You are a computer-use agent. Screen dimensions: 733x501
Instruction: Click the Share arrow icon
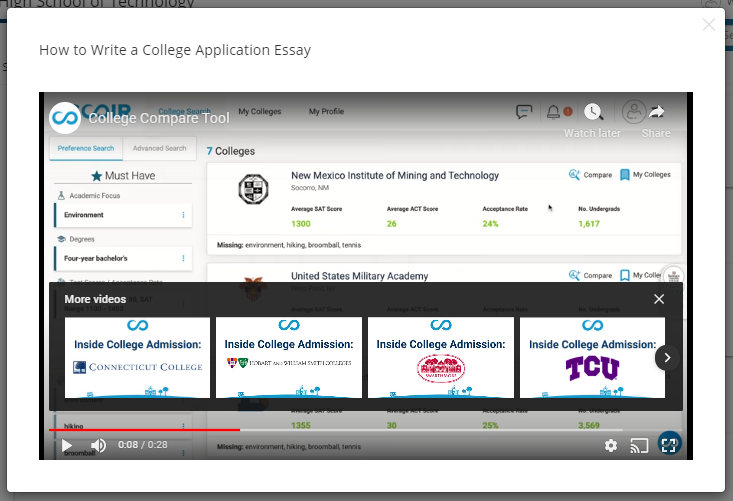point(656,112)
